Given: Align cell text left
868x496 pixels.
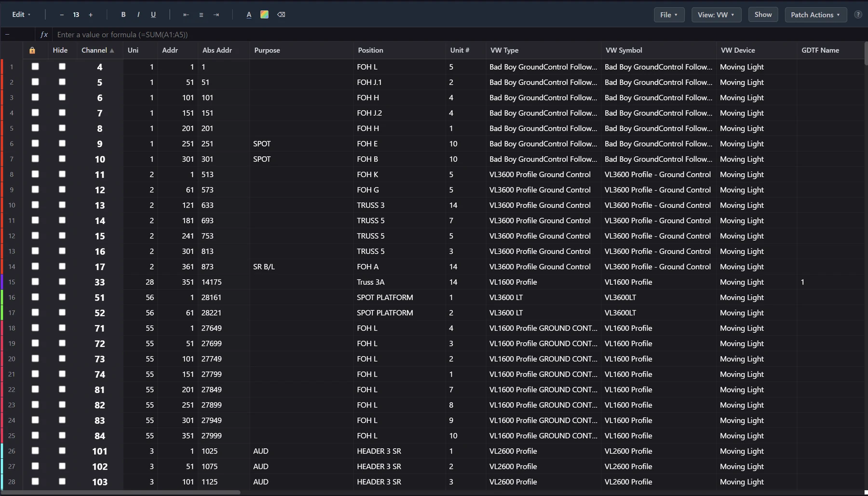Looking at the screenshot, I should pyautogui.click(x=186, y=14).
